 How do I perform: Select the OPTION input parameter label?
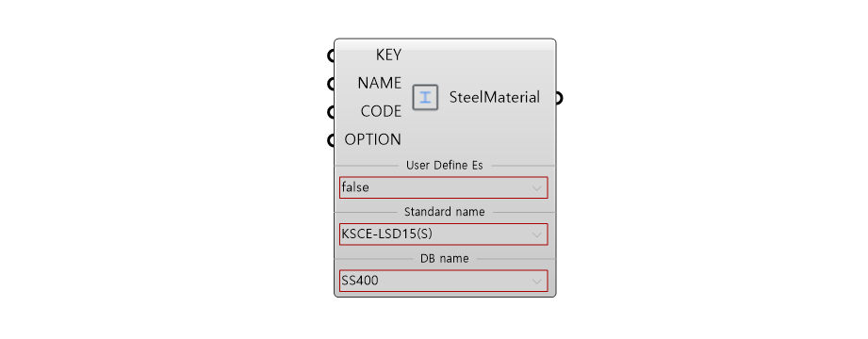point(373,140)
